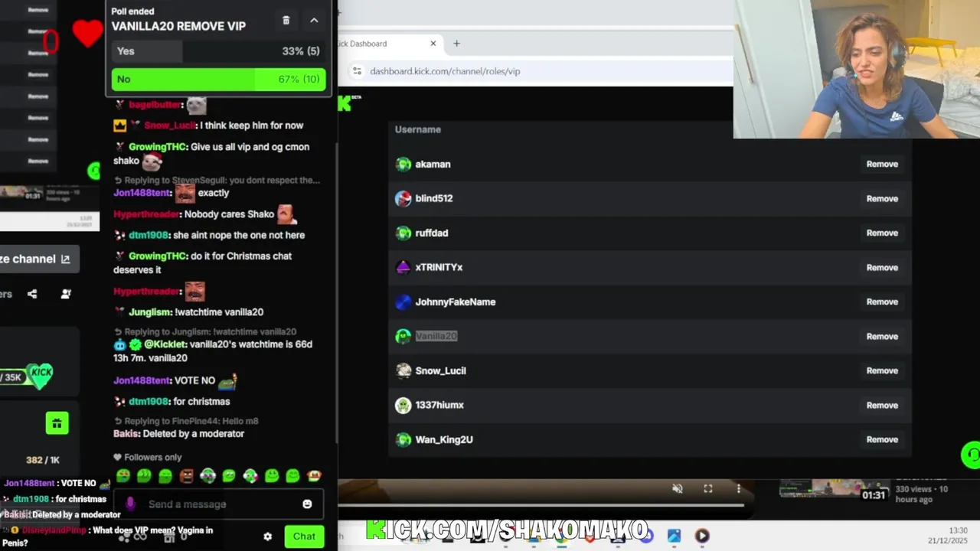980x551 pixels.
Task: Remove ruffdad from VIP list
Action: pyautogui.click(x=882, y=233)
